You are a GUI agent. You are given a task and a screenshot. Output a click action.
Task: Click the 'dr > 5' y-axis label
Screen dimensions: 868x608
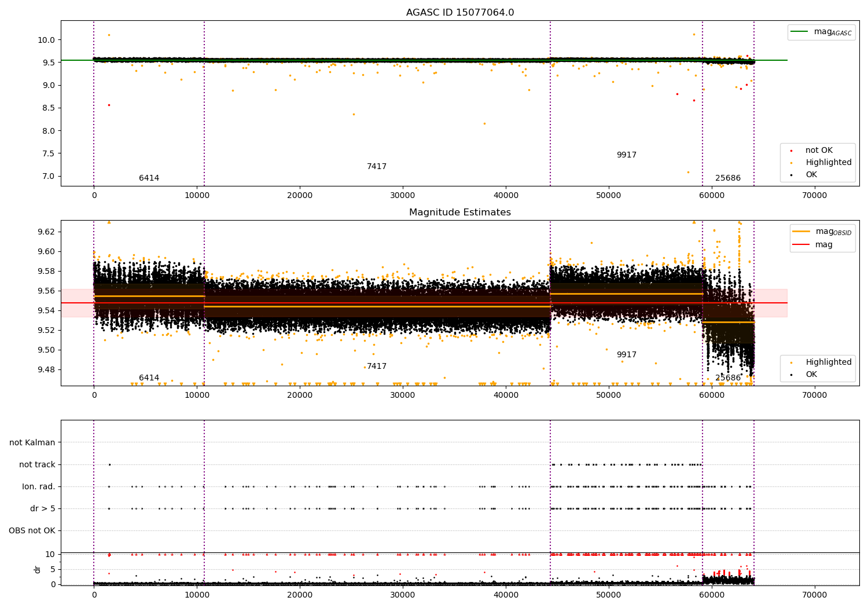coord(43,509)
